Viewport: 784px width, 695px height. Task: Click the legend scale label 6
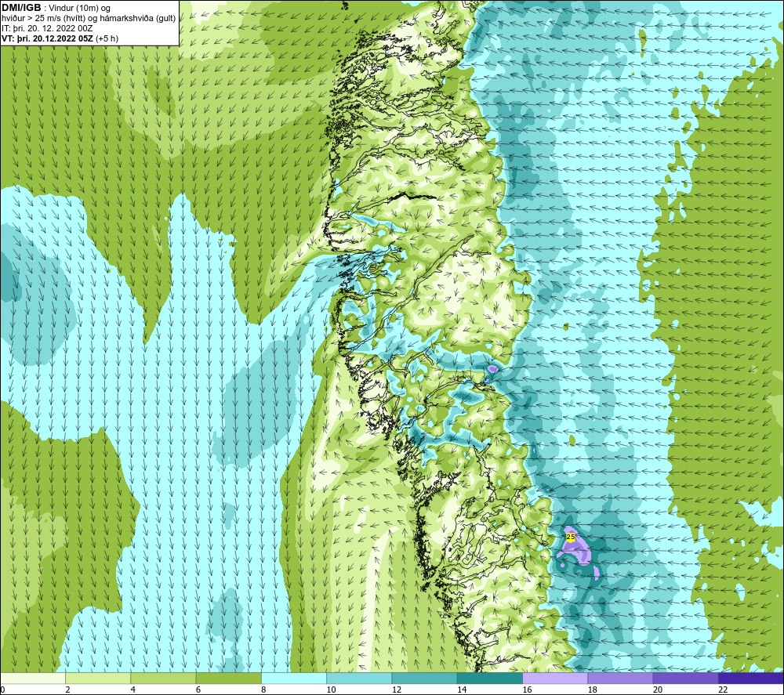click(198, 690)
